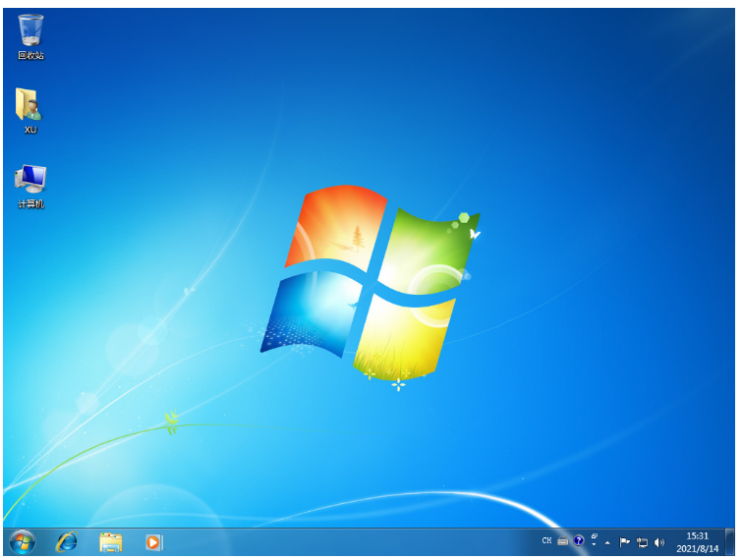Launch Windows Media Player from the taskbar
This screenshot has width=743, height=560.
click(154, 541)
